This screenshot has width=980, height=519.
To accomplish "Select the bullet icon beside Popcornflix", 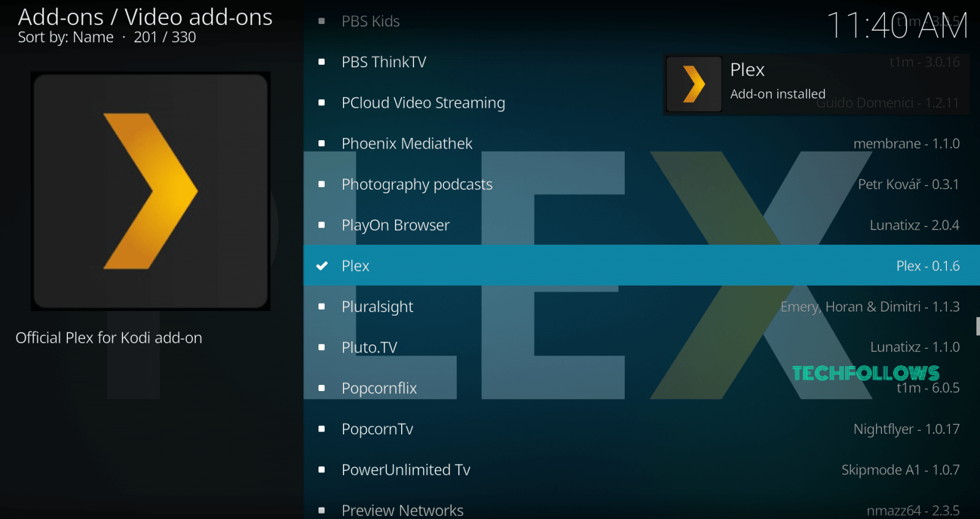I will (322, 388).
